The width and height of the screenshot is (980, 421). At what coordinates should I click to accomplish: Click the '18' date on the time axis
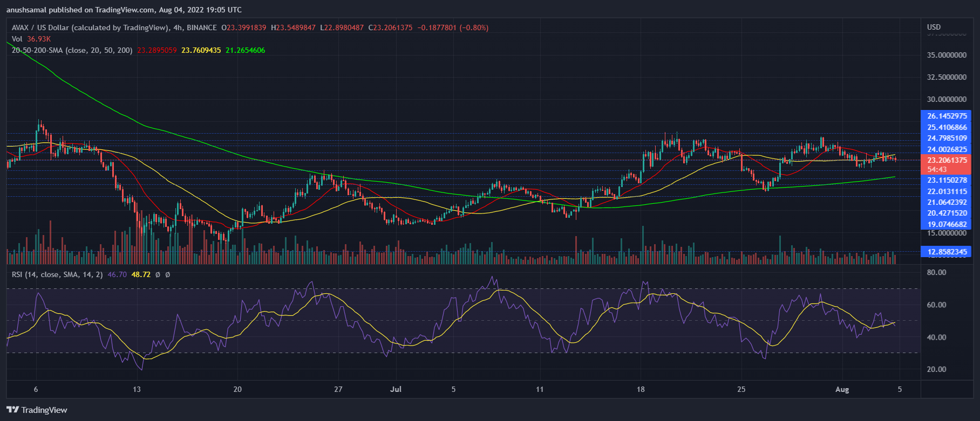[x=641, y=389]
